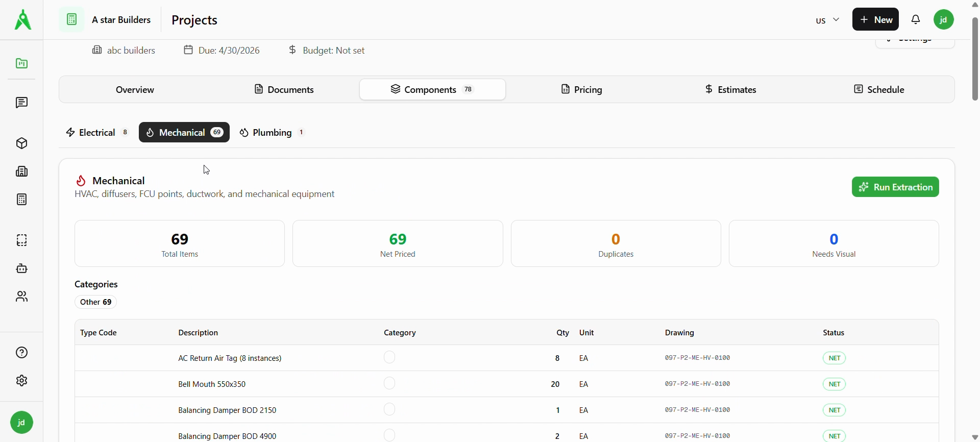The image size is (980, 442).
Task: Filter by the Other 69 category chip
Action: click(x=96, y=302)
